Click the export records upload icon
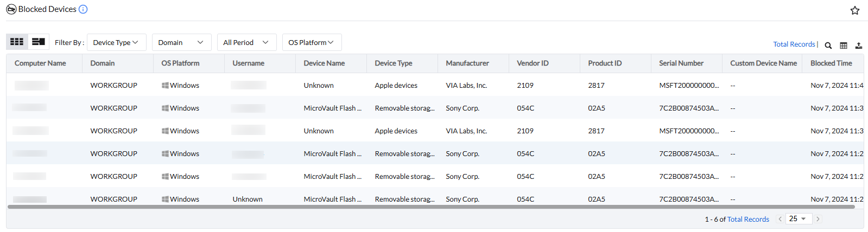Image resolution: width=868 pixels, height=232 pixels. (x=859, y=46)
